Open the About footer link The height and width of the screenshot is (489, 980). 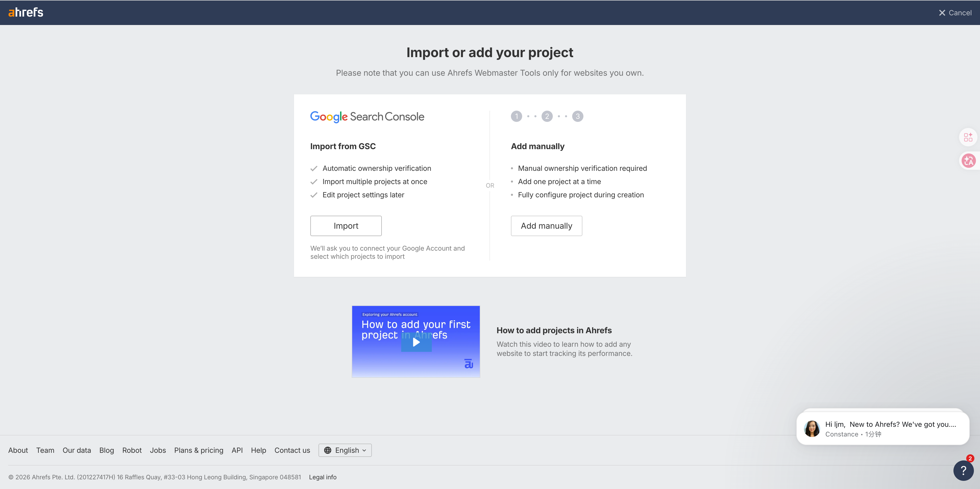tap(18, 450)
